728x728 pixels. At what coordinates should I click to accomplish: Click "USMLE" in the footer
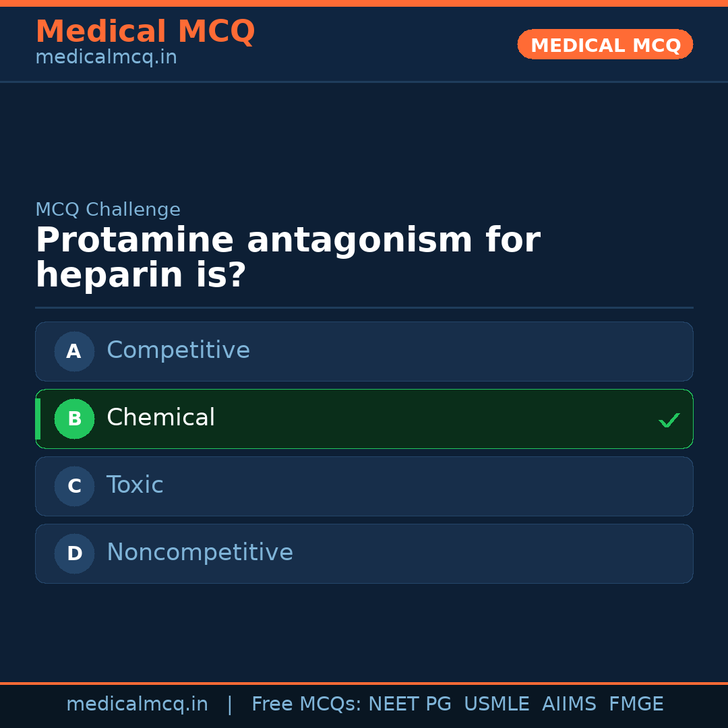pyautogui.click(x=497, y=704)
